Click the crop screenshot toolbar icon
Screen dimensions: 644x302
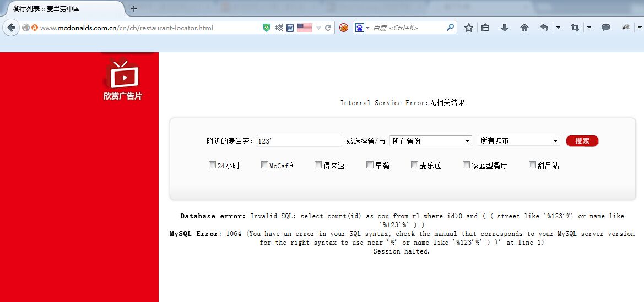575,28
